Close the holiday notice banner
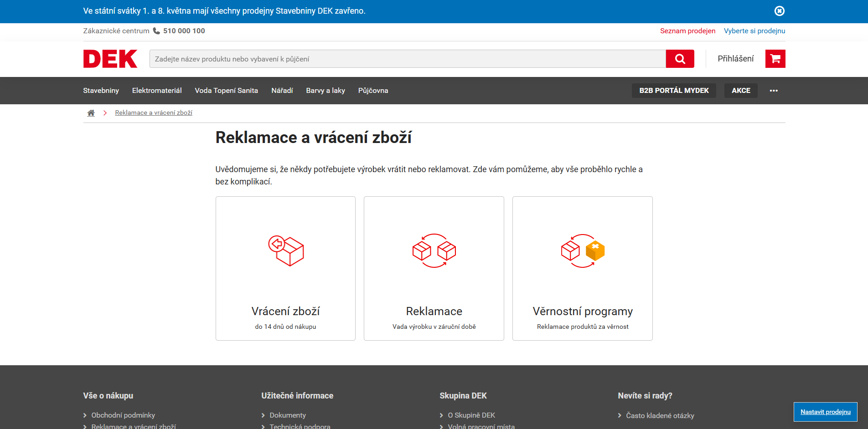 (780, 11)
